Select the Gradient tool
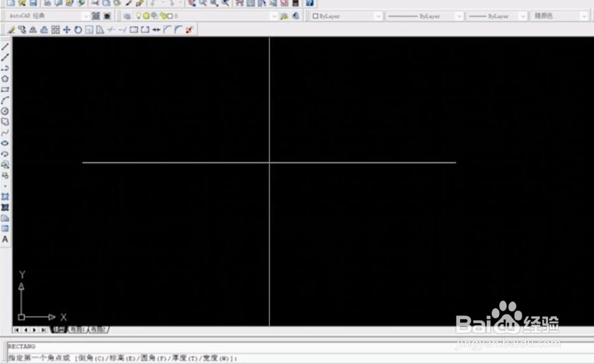Screen dimensions: 594x364 pyautogui.click(x=5, y=207)
